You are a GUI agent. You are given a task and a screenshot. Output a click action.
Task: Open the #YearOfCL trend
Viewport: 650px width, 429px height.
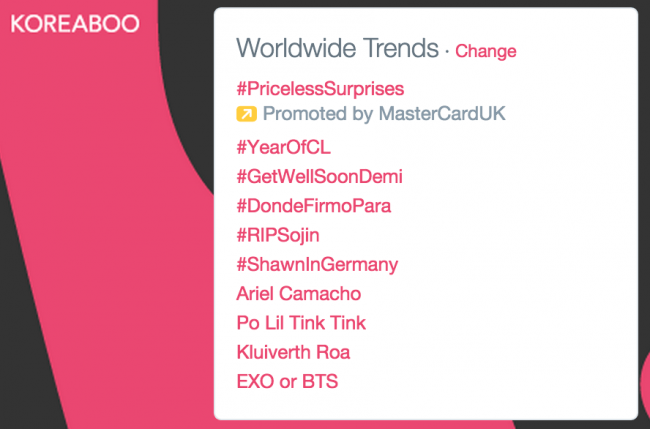click(x=284, y=148)
